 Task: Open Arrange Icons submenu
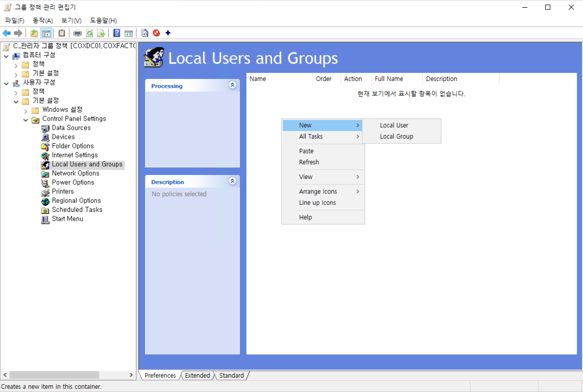[323, 192]
